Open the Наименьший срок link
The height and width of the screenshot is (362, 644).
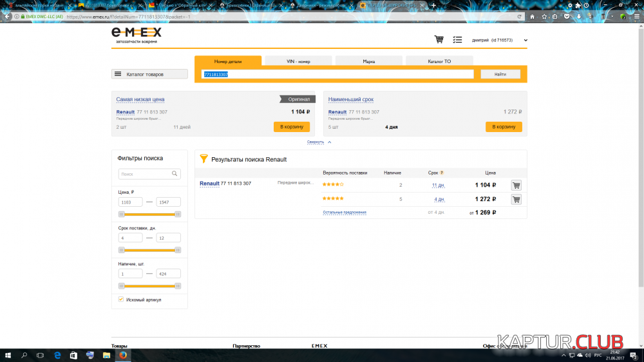coord(351,99)
